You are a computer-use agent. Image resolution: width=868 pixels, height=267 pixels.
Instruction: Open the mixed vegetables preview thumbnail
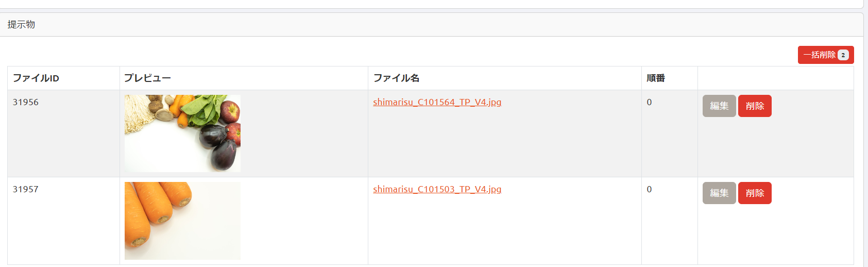click(182, 133)
